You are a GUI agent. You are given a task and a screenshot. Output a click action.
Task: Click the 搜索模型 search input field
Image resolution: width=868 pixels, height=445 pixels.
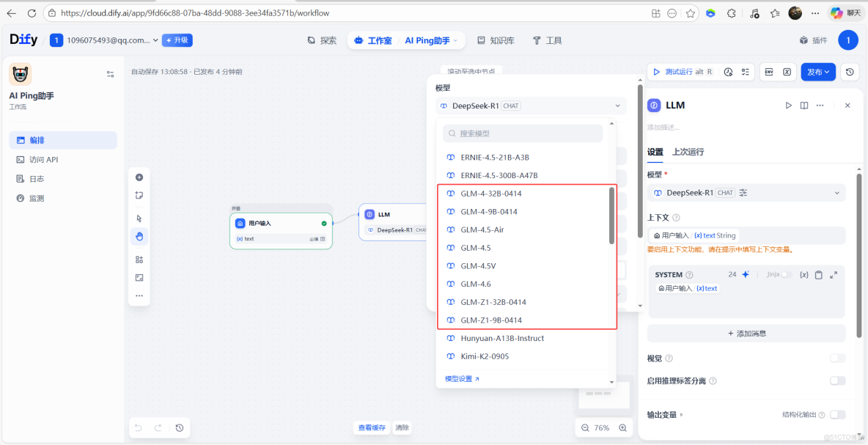522,133
